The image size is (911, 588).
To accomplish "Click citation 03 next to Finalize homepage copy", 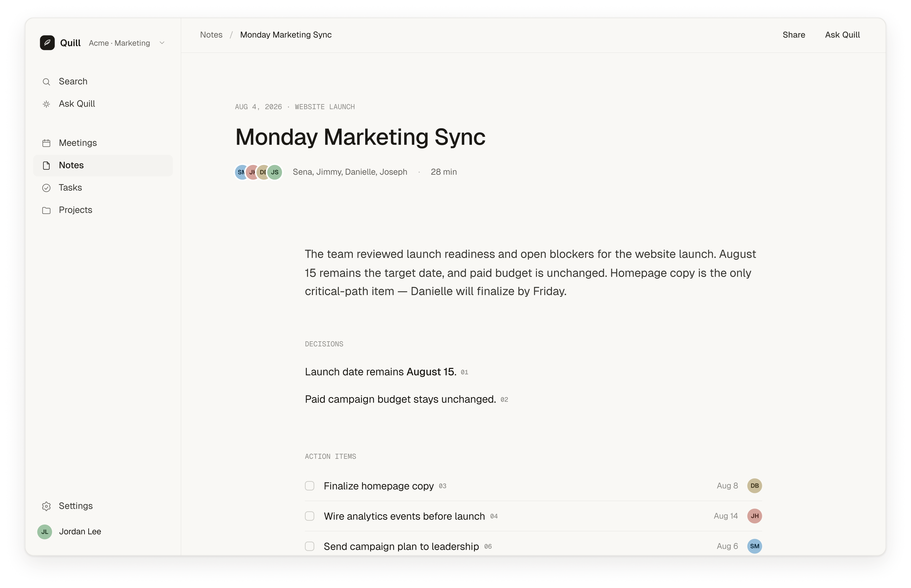I will (442, 486).
